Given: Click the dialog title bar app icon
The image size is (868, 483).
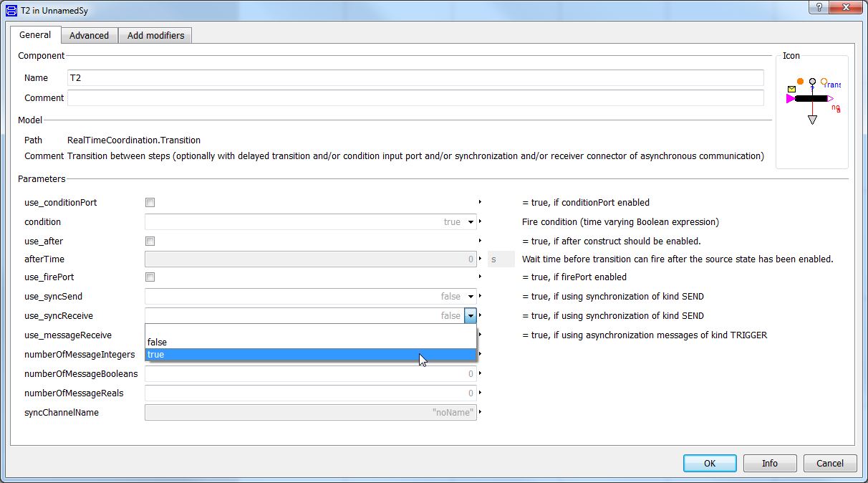Looking at the screenshot, I should (11, 11).
